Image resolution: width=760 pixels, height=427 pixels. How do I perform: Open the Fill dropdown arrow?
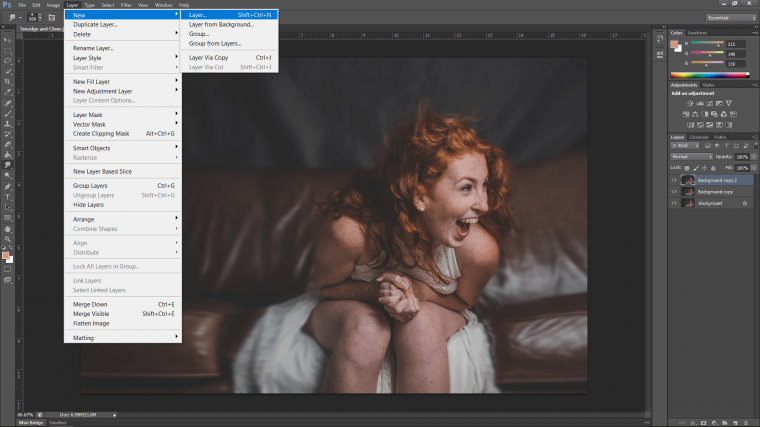pos(754,168)
